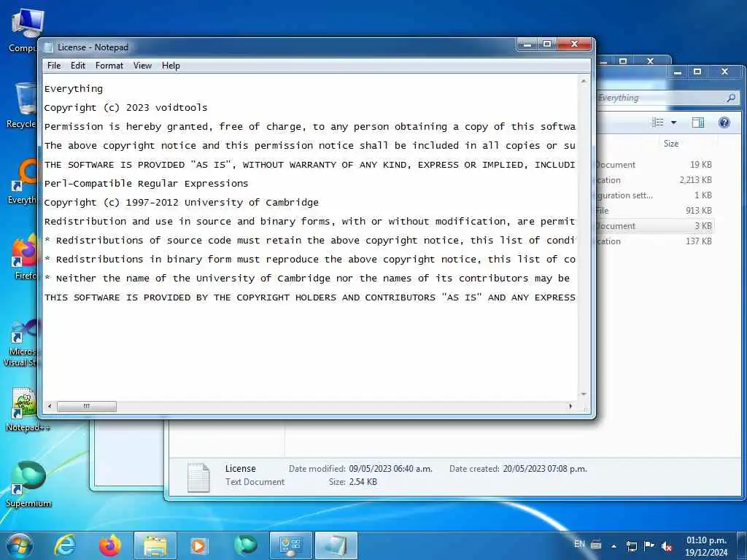
Task: Open Explorer help via the blue question icon
Action: tap(724, 122)
